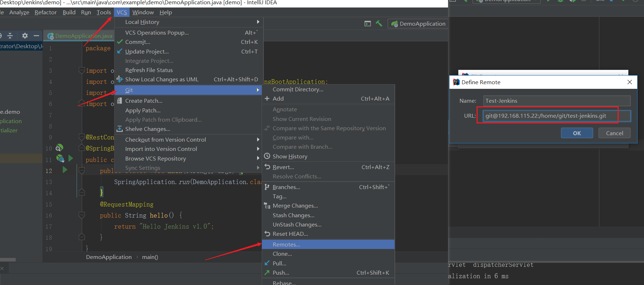Open the Analyze menu
644x285 pixels.
point(19,12)
